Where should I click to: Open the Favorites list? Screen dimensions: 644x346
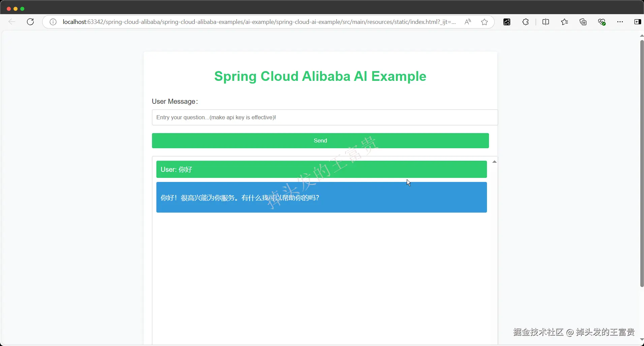564,22
